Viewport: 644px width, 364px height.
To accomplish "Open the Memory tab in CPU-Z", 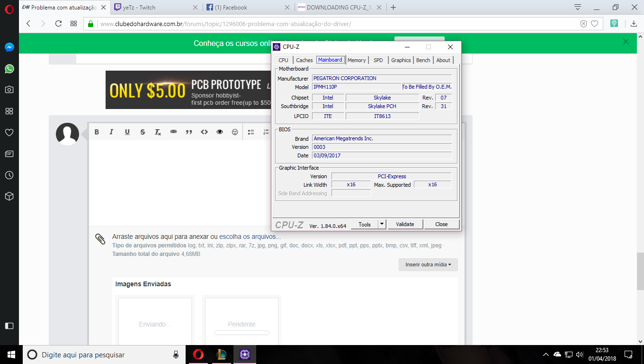I will pyautogui.click(x=357, y=60).
